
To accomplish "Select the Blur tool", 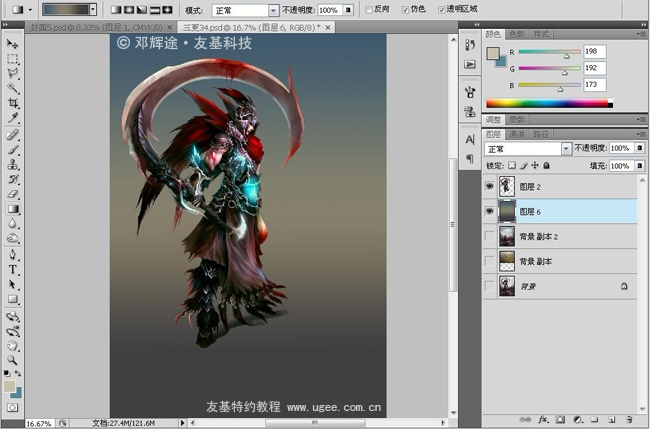I will point(12,224).
